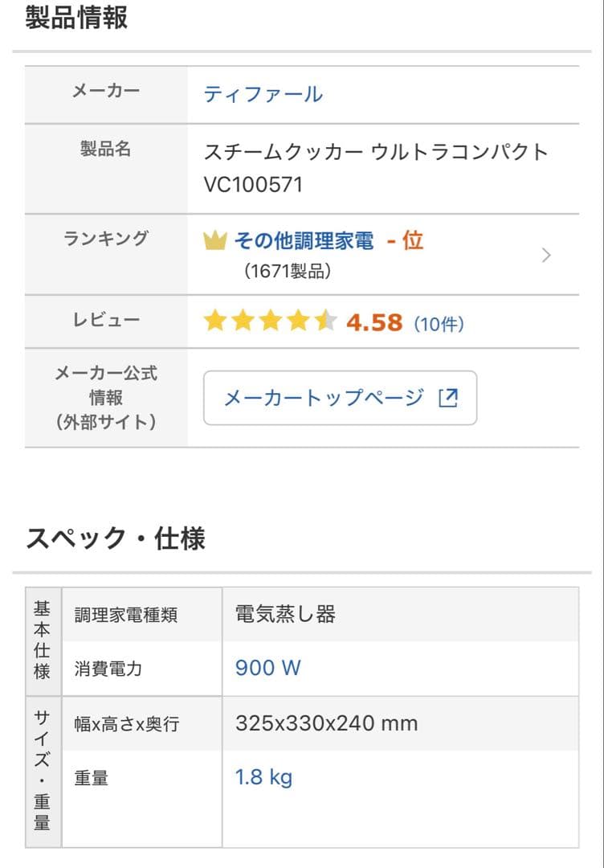Click the yellow star rating icons
This screenshot has width=604, height=868.
(270, 322)
